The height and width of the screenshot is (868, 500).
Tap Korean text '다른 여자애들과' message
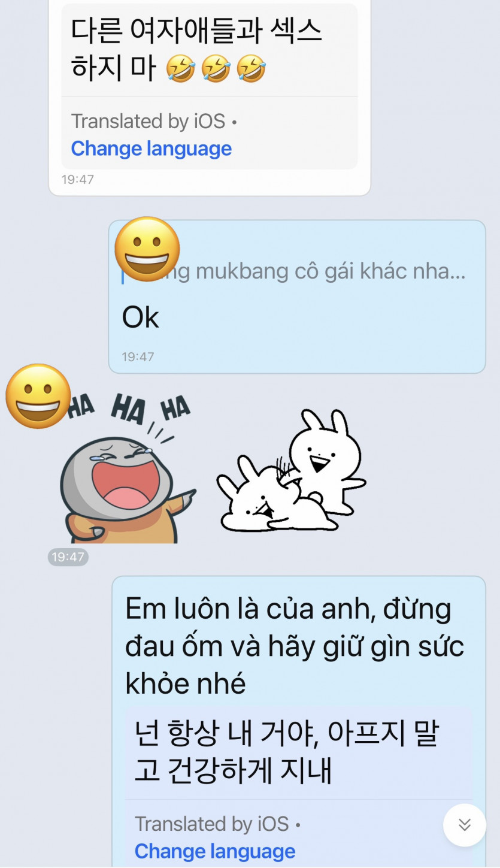point(197,49)
